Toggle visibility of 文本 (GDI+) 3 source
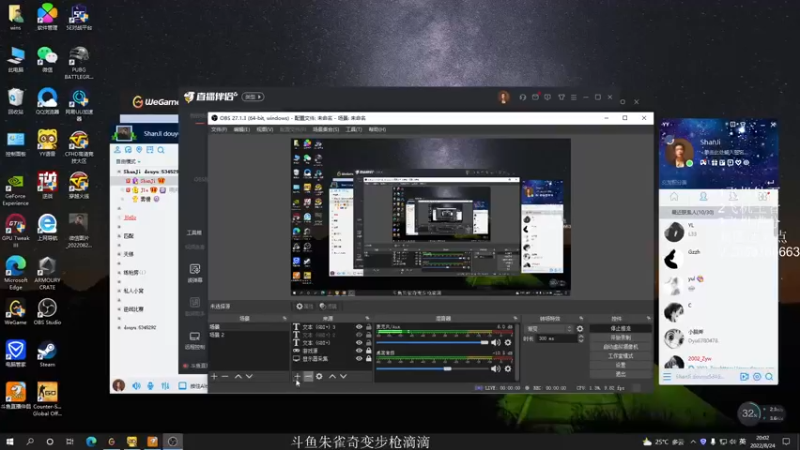This screenshot has height=450, width=800. click(359, 327)
